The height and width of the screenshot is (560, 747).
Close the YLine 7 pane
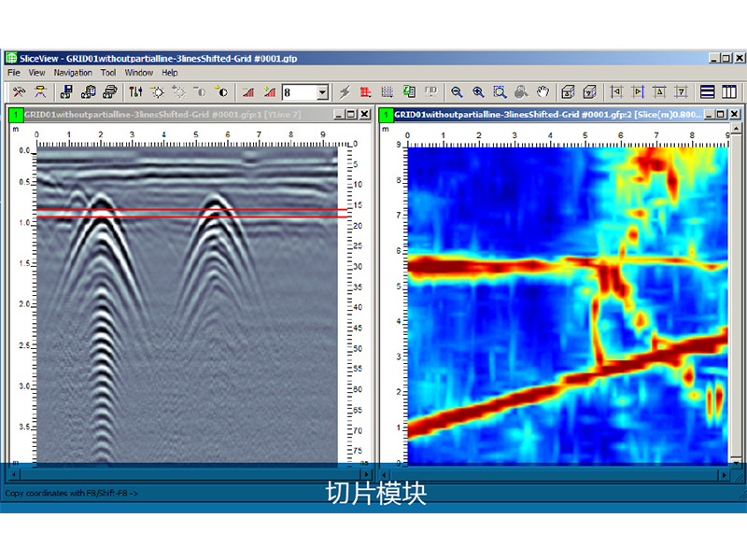tap(364, 114)
